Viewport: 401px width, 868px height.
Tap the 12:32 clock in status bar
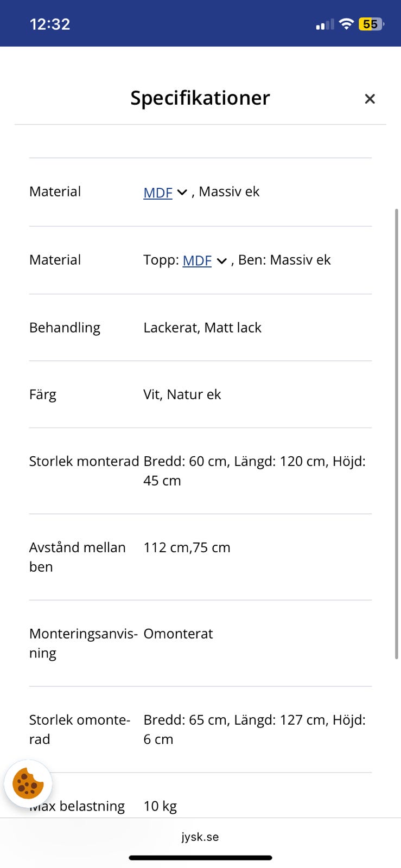pos(50,24)
